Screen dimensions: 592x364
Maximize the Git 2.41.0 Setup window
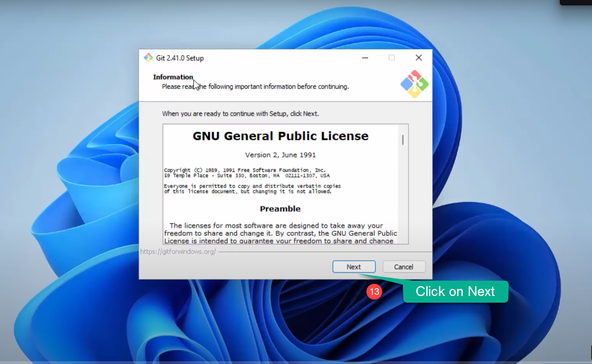coord(392,57)
